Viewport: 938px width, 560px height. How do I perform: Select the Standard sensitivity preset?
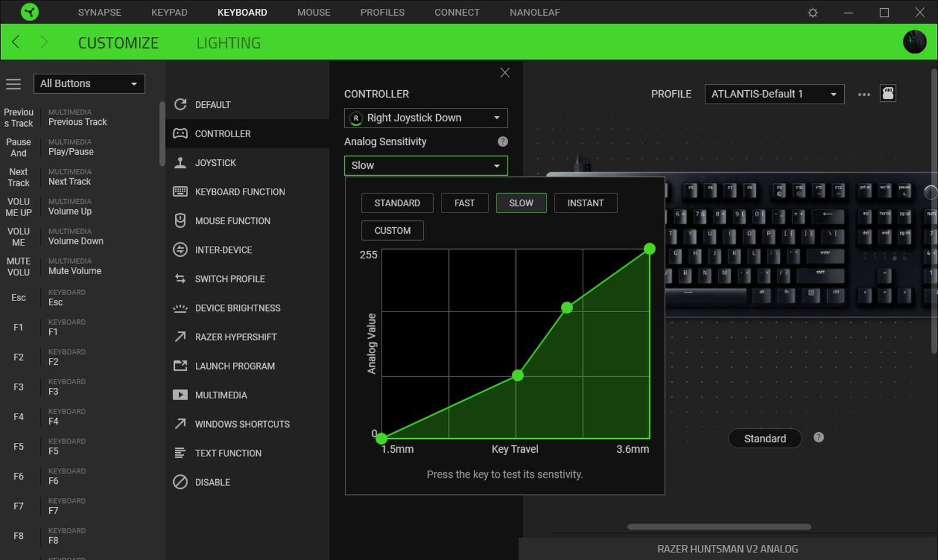397,203
